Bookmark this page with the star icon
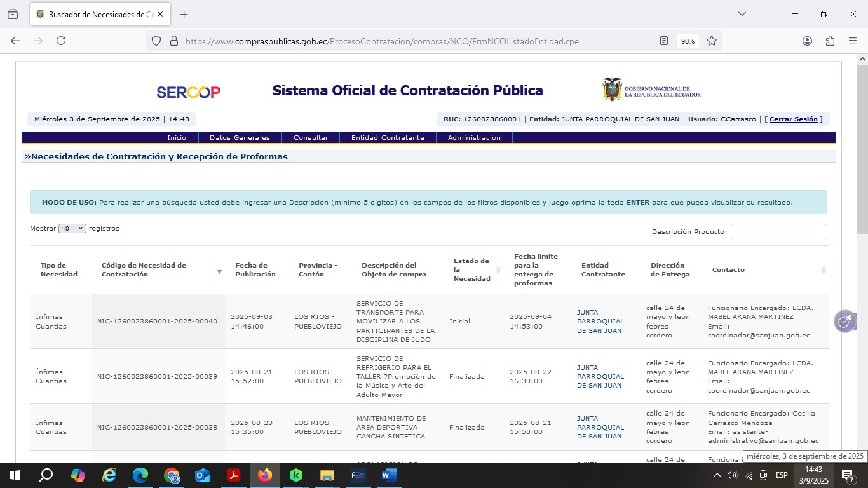 712,41
